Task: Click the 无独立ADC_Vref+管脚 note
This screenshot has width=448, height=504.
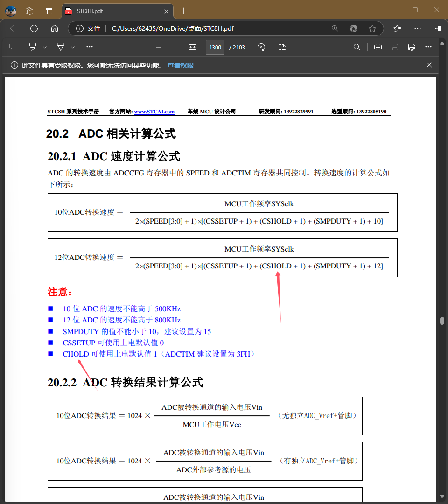Action: 317,416
